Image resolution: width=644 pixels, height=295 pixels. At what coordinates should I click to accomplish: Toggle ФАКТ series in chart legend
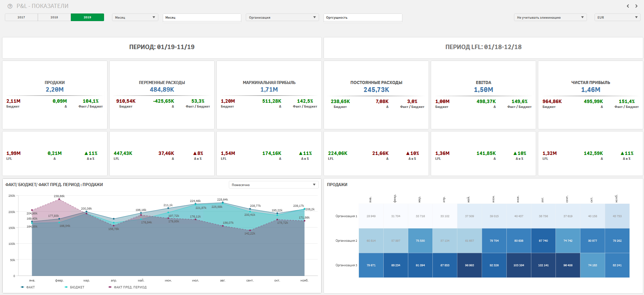click(28, 287)
